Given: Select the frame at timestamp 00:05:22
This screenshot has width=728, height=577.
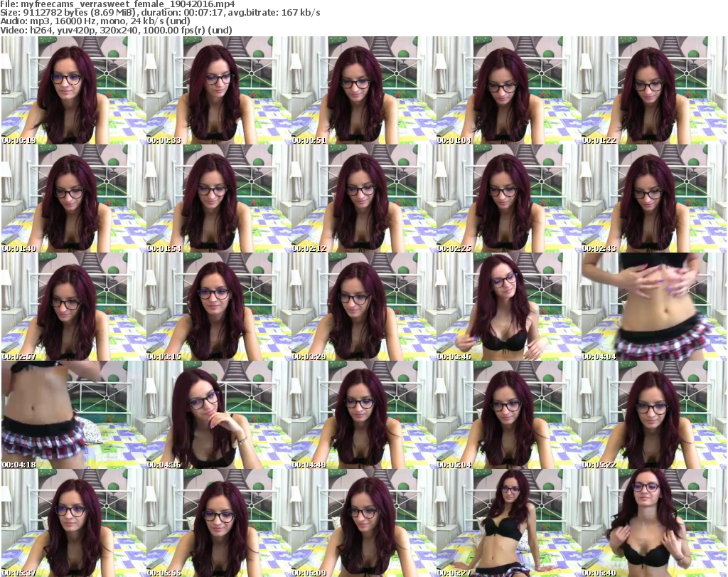Looking at the screenshot, I should pyautogui.click(x=653, y=415).
